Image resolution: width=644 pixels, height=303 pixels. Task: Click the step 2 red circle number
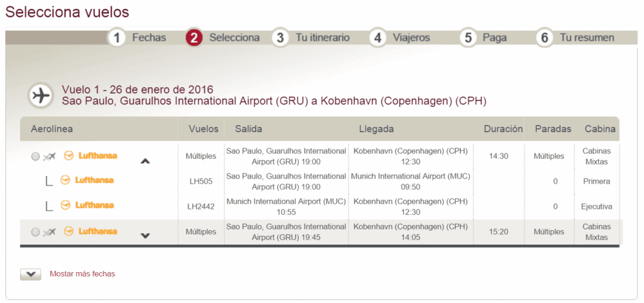click(194, 38)
